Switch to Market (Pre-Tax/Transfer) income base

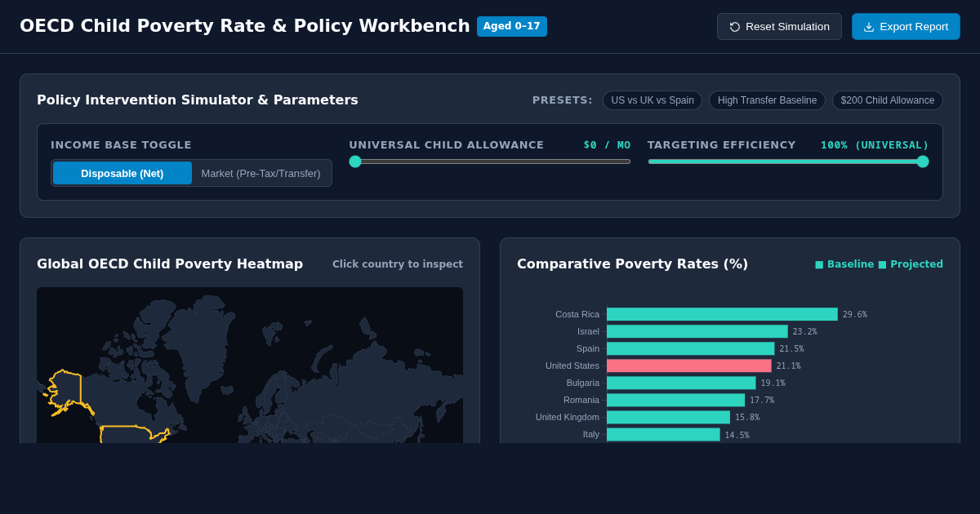(x=261, y=173)
